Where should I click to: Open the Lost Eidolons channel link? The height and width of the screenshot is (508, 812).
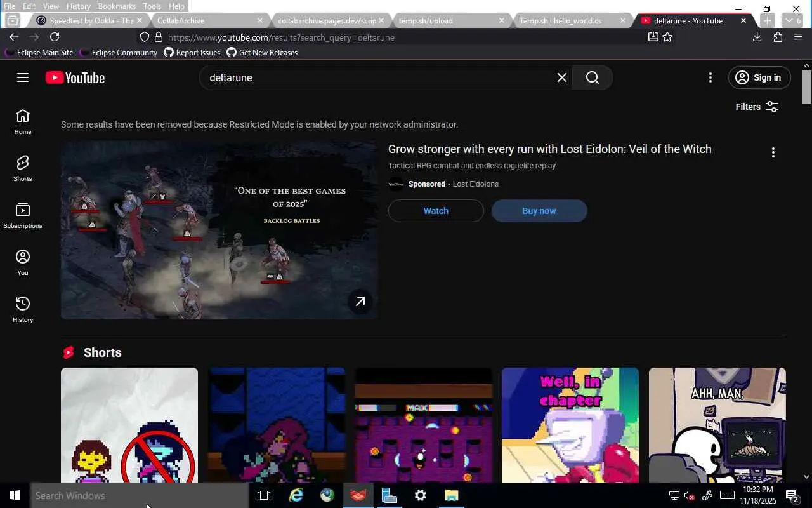[x=475, y=184]
